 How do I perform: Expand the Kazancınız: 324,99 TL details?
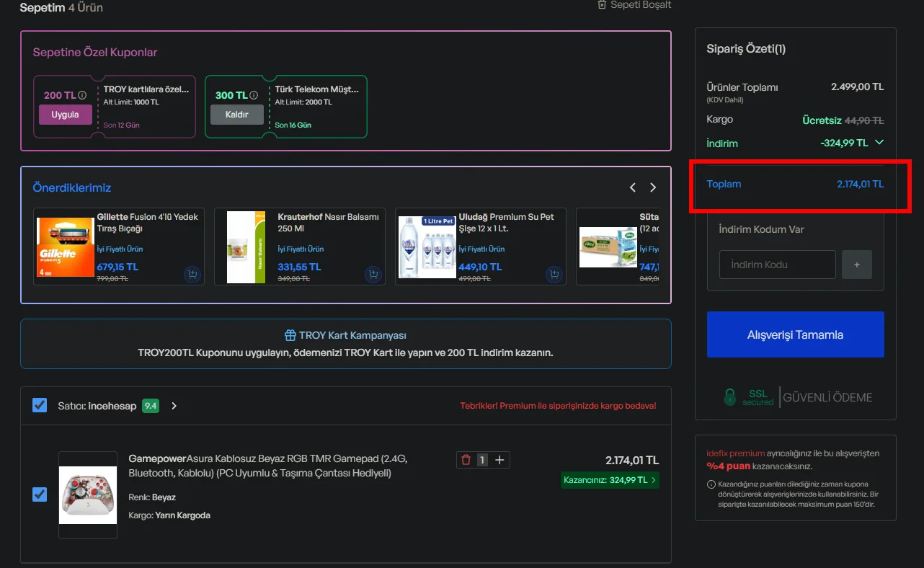610,480
